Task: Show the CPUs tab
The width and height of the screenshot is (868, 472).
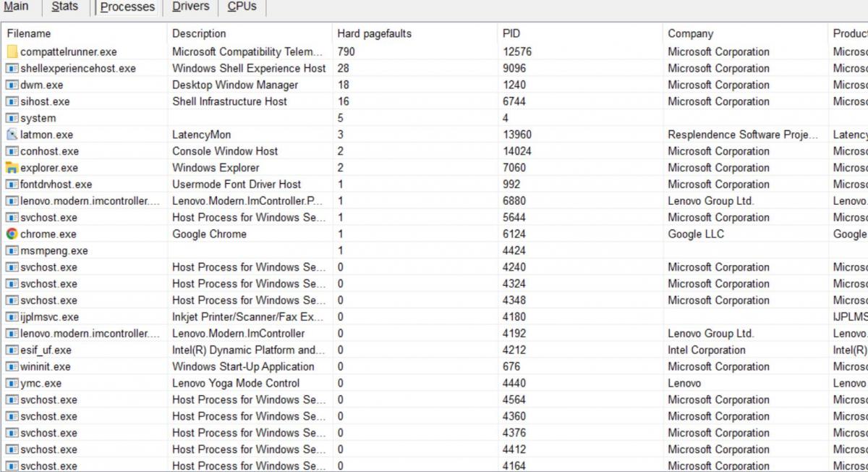Action: (242, 7)
